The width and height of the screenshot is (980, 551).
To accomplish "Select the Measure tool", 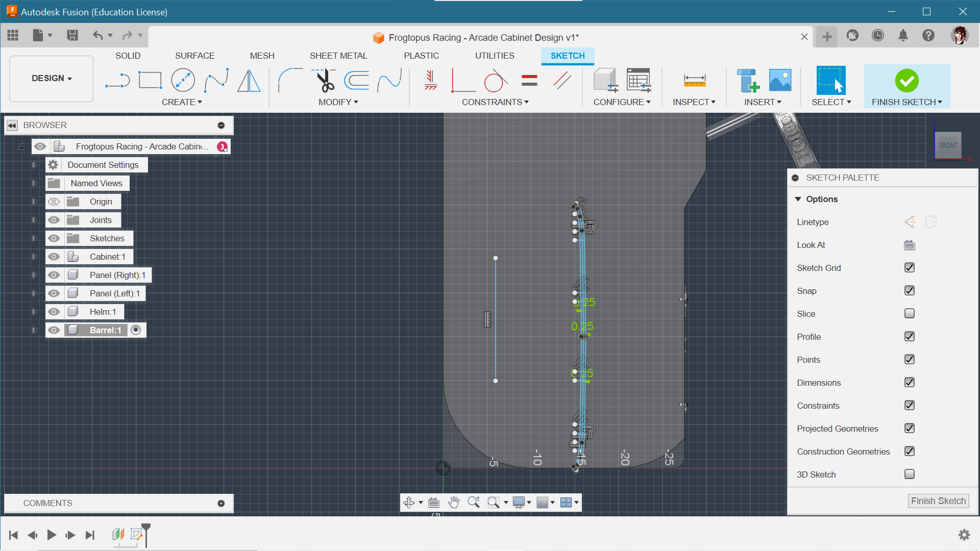I will [694, 81].
